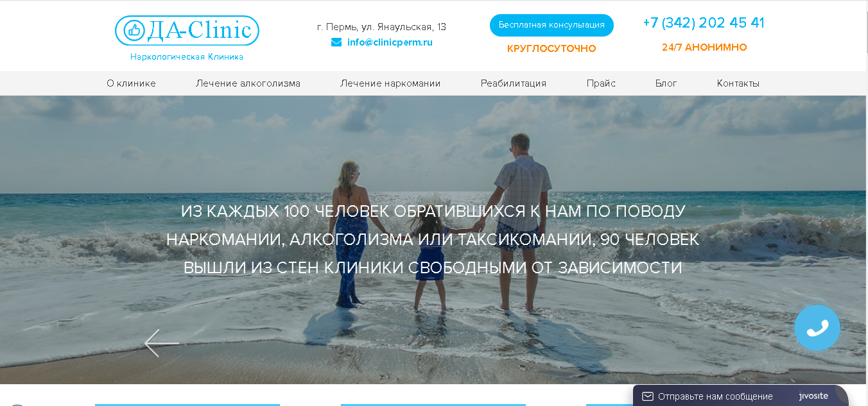Screen dimensions: 868x406
Task: Open the Лечение алкоголизма menu item
Action: (248, 83)
